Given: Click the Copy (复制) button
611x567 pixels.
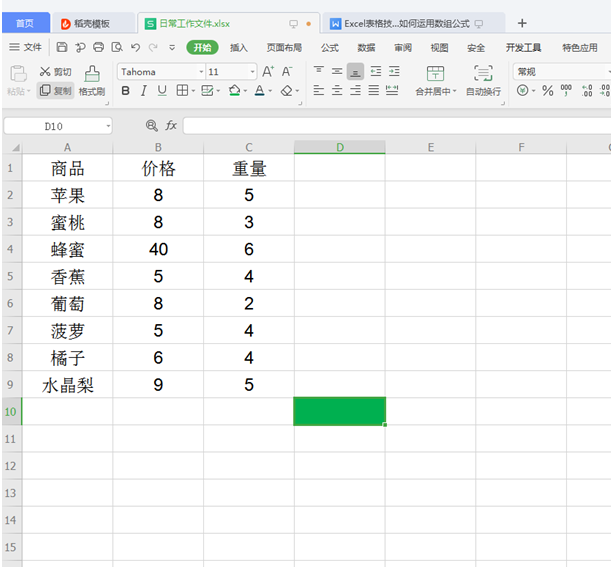Looking at the screenshot, I should [x=55, y=91].
